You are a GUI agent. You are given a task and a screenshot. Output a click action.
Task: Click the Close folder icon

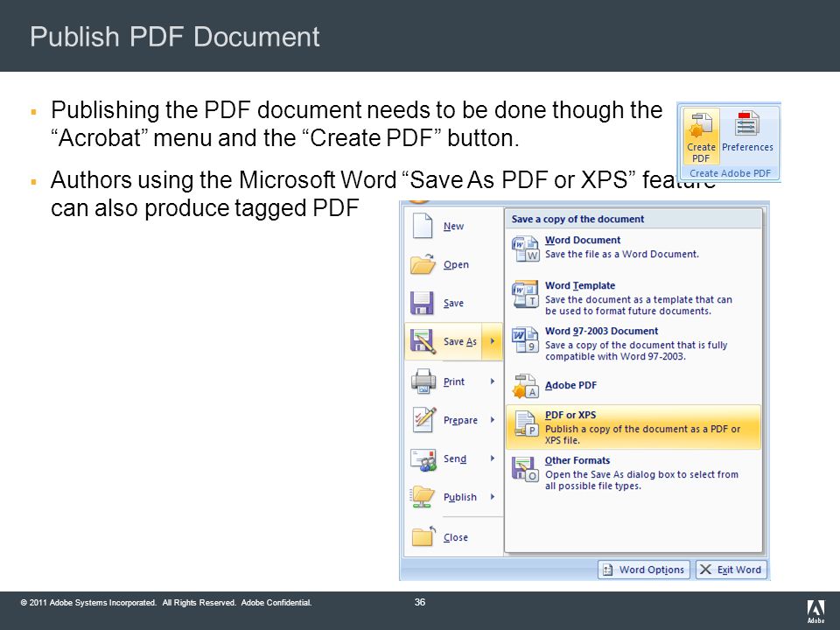coord(423,535)
